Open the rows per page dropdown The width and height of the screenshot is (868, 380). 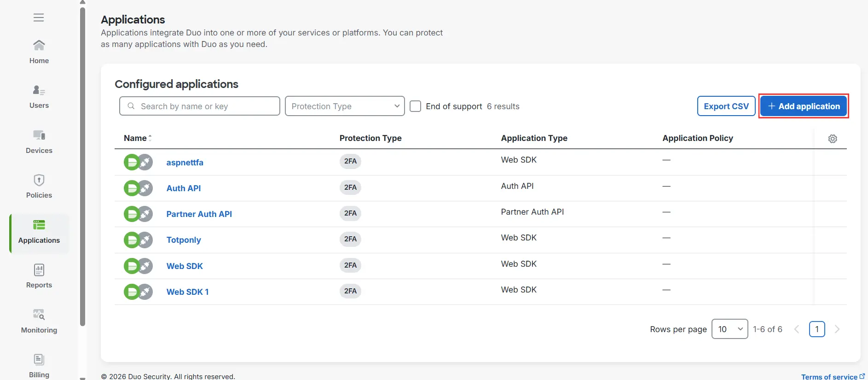[x=730, y=329]
